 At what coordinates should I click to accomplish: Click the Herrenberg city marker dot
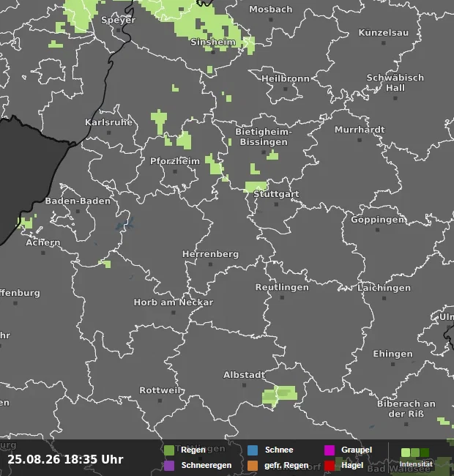[x=210, y=264]
